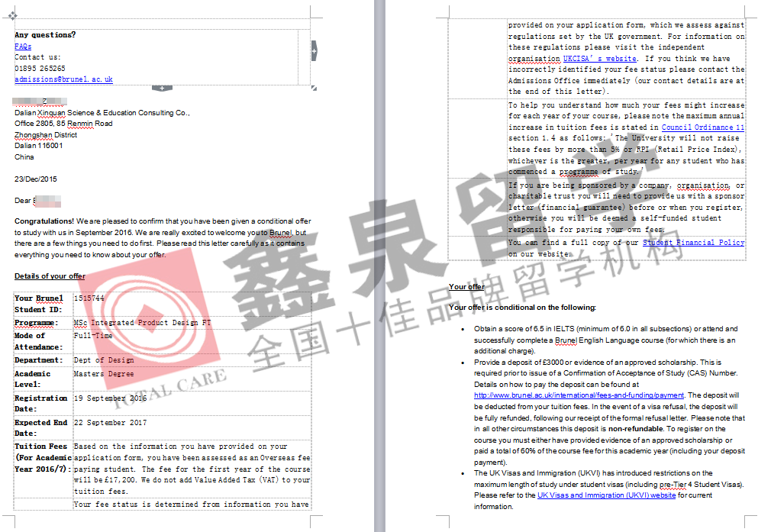Click the 'Academic Level:' label cell

point(44,379)
